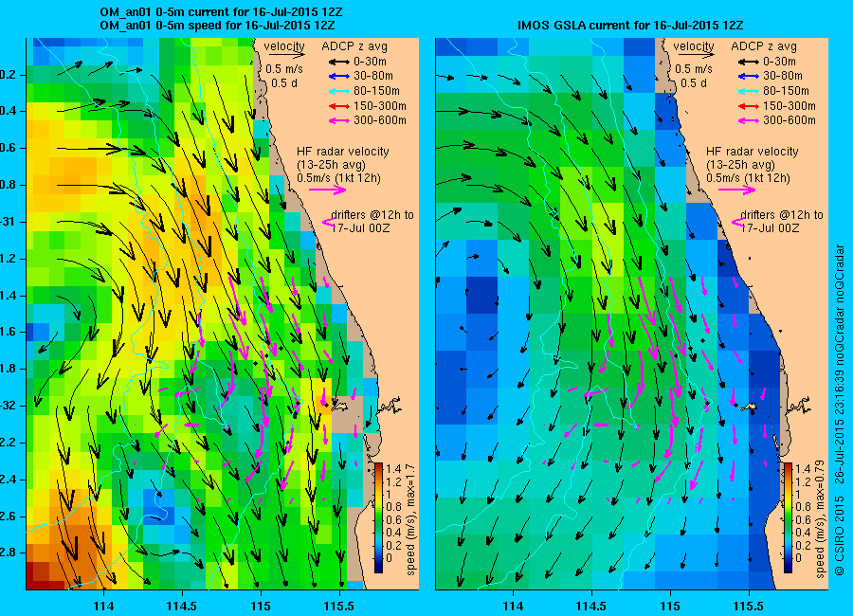Viewport: 853px width, 616px height.
Task: Click 'HF radar velocity' text in left panel
Action: coord(343,152)
